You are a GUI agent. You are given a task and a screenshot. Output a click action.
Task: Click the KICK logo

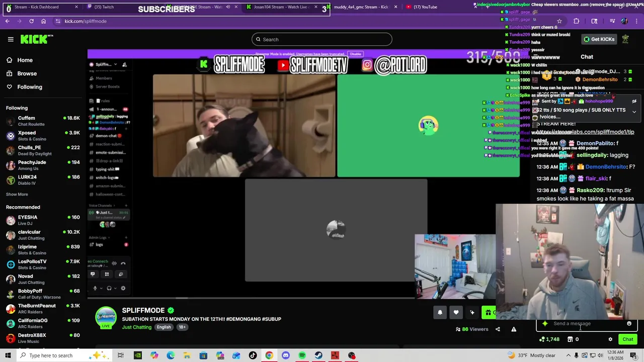pyautogui.click(x=37, y=39)
